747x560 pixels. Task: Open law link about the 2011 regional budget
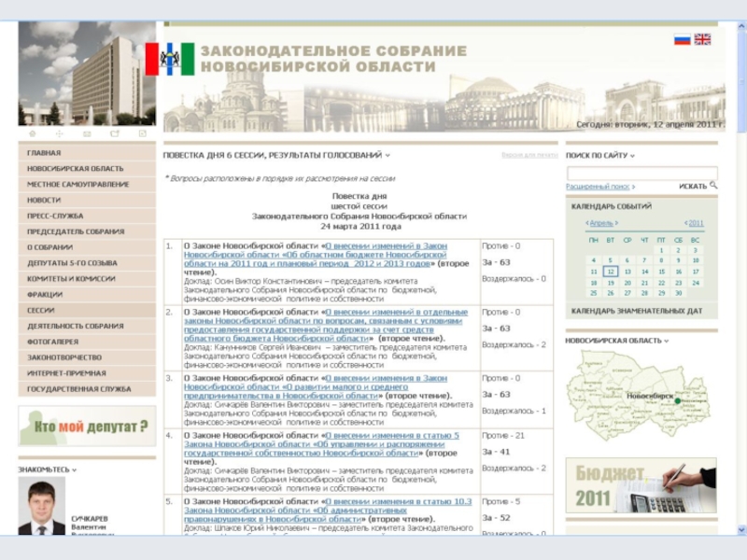click(x=316, y=255)
